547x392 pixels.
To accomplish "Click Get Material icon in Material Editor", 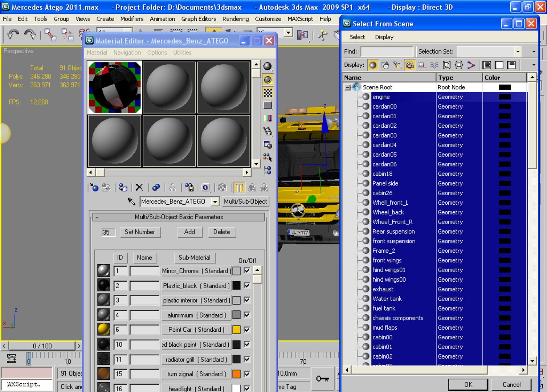I will tap(94, 187).
